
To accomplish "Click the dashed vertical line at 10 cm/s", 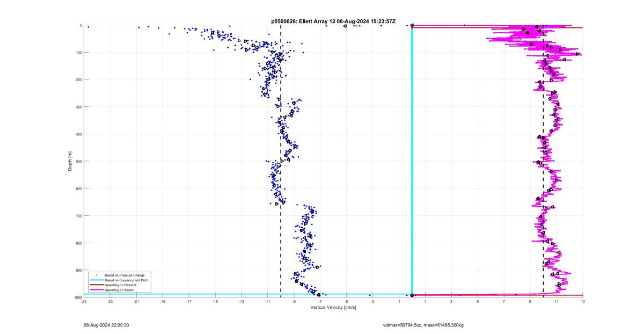I will point(544,161).
